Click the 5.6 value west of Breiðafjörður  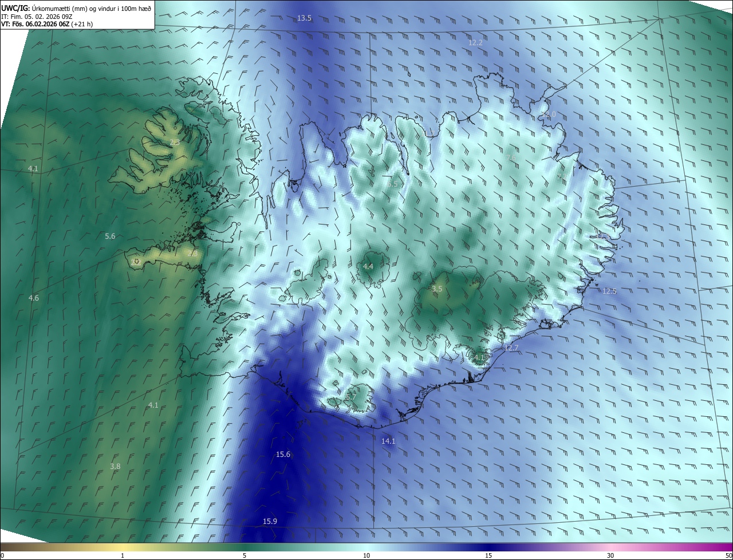pos(110,236)
